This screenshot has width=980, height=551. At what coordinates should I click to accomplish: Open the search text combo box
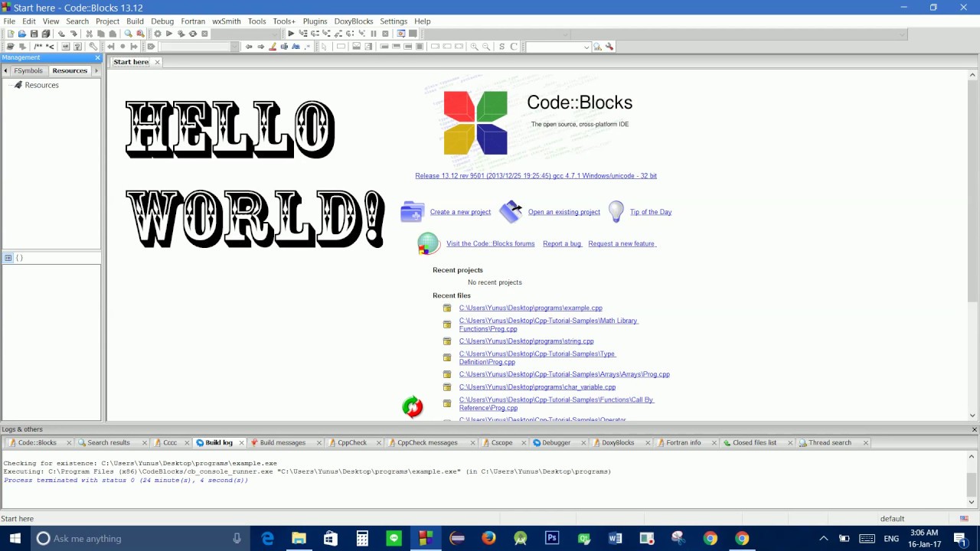click(558, 47)
